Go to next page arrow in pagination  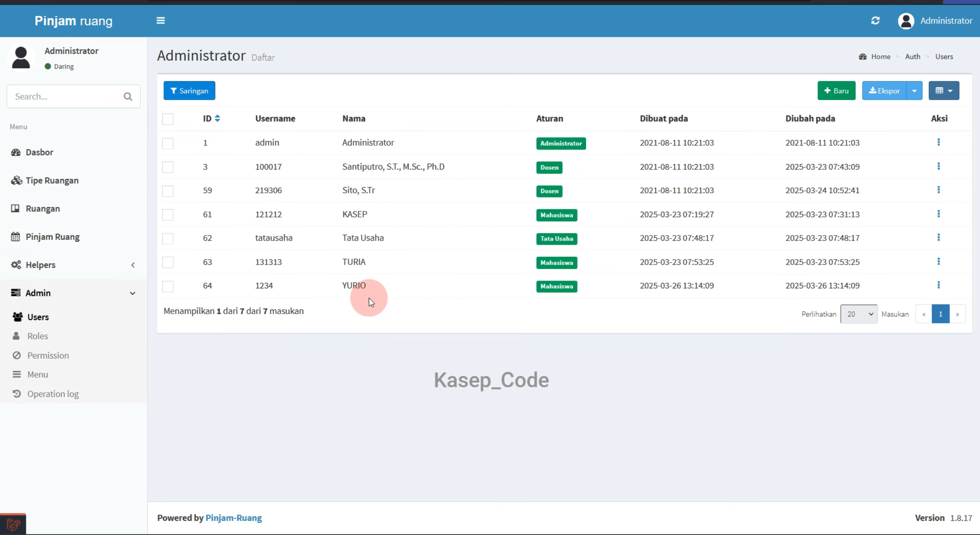957,314
